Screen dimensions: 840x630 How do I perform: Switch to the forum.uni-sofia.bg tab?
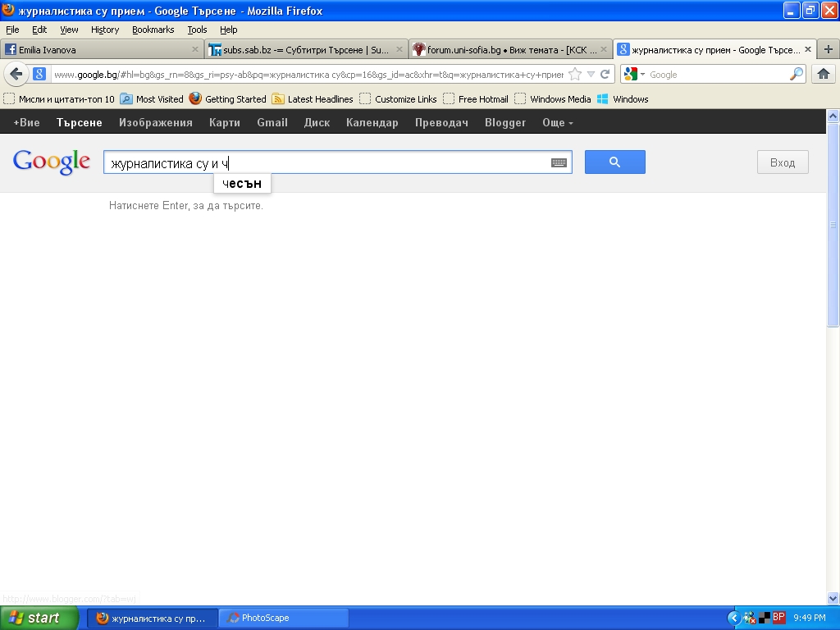pyautogui.click(x=510, y=50)
